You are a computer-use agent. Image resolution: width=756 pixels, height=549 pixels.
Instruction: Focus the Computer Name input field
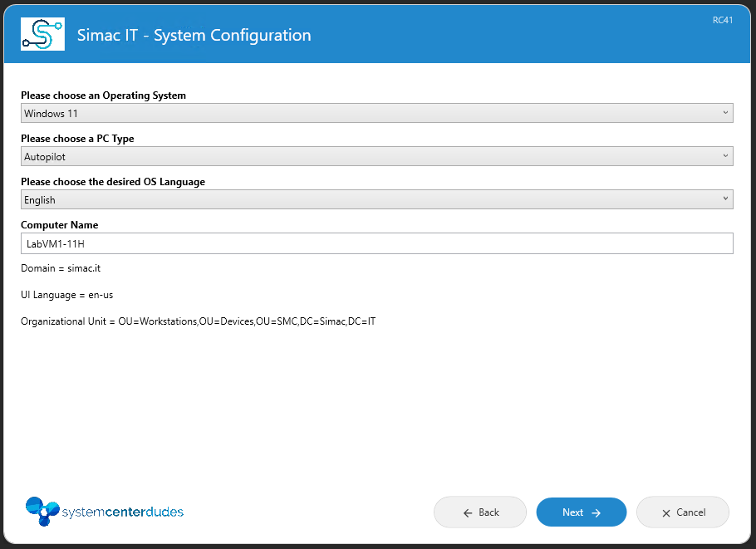[377, 243]
